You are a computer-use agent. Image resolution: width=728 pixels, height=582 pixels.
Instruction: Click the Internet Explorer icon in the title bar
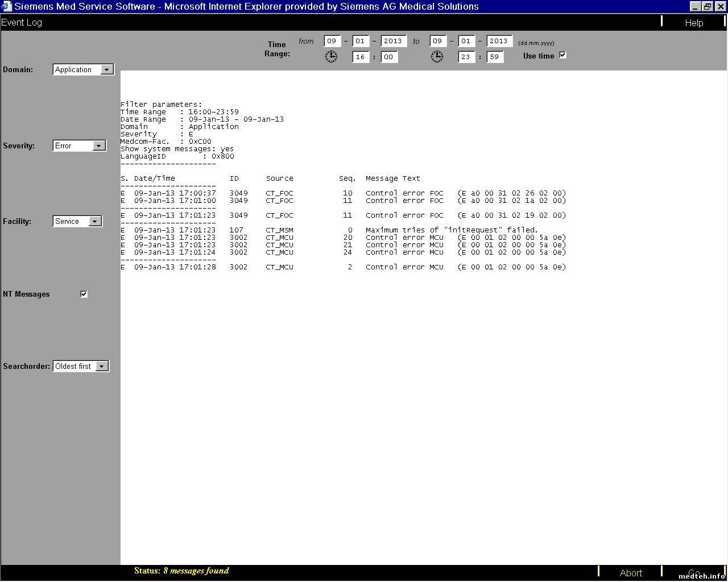point(6,6)
